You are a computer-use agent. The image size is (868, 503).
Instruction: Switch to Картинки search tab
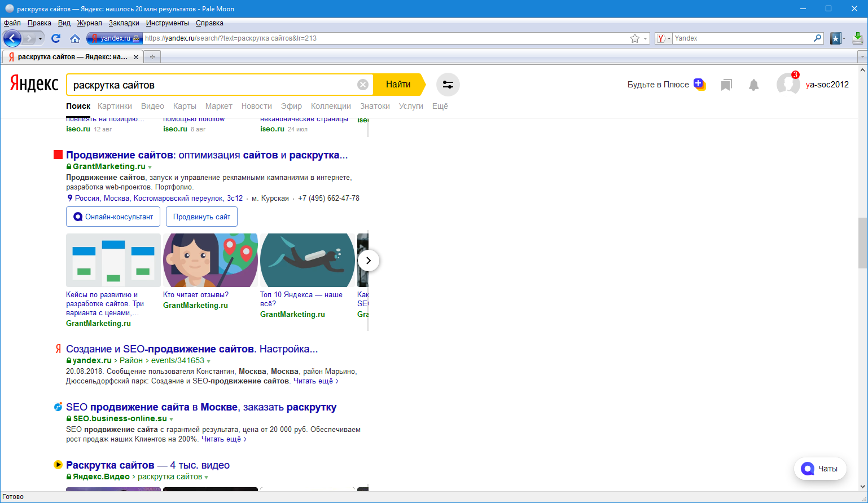(x=115, y=106)
